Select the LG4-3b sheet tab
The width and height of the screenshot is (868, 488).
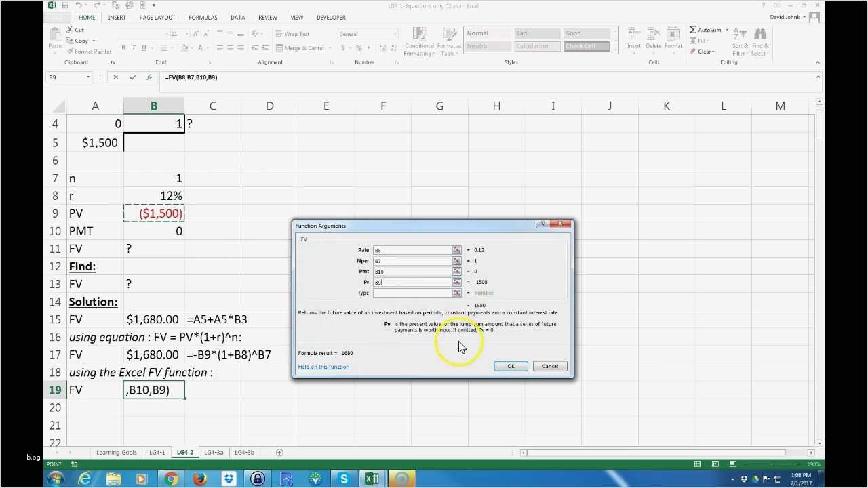tap(244, 453)
